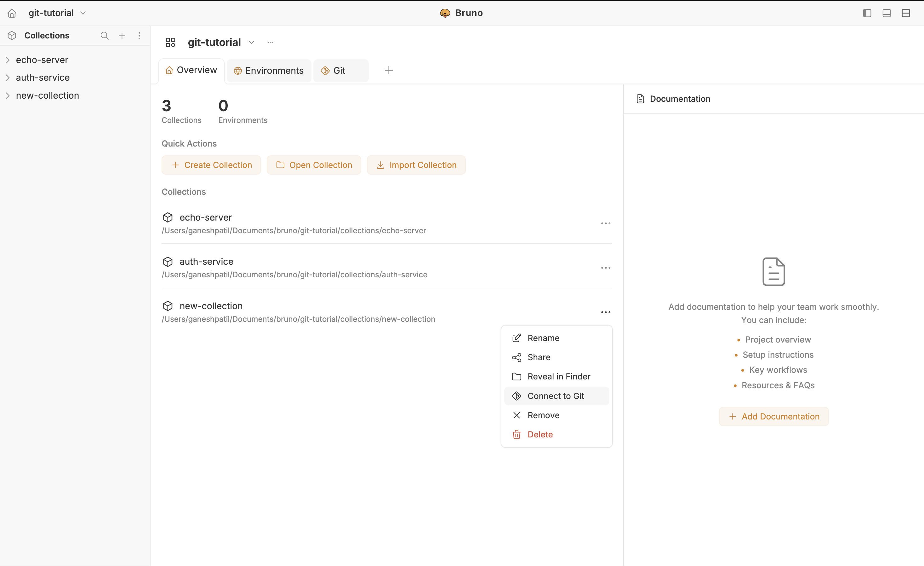The width and height of the screenshot is (924, 566).
Task: Add a collection with sidebar plus icon
Action: click(x=122, y=36)
